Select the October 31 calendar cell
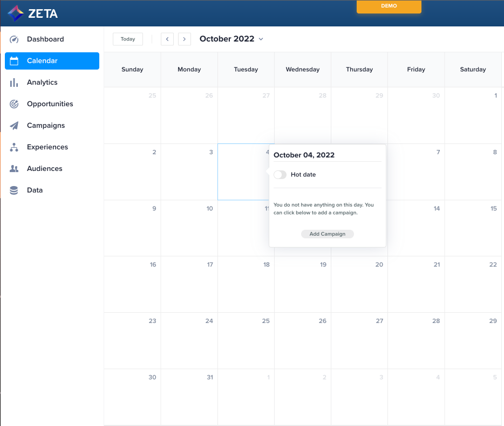 [x=189, y=397]
